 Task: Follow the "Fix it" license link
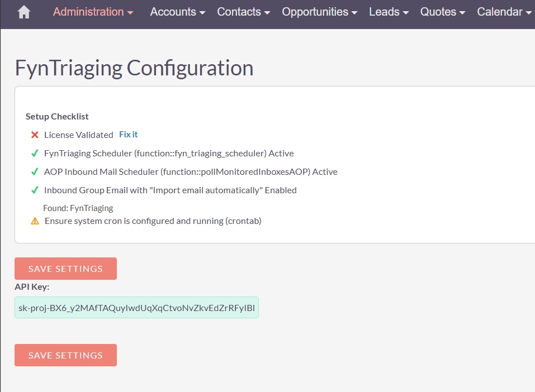pyautogui.click(x=128, y=135)
